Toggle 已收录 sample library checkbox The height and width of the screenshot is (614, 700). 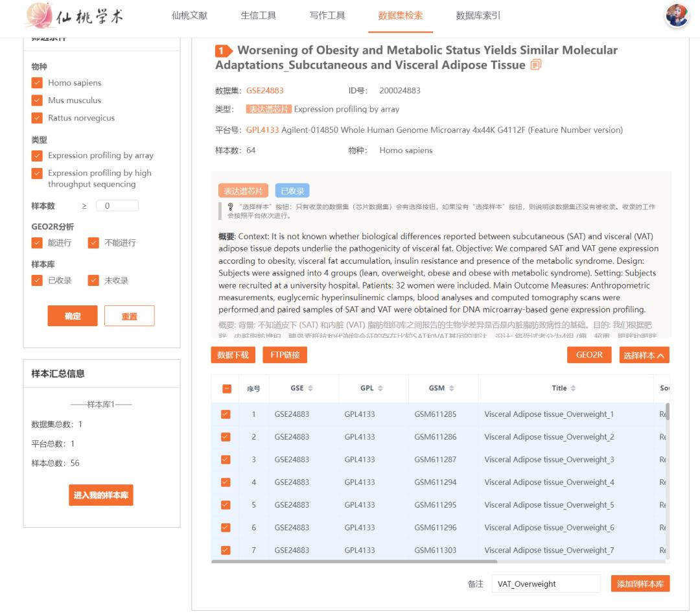tap(37, 280)
